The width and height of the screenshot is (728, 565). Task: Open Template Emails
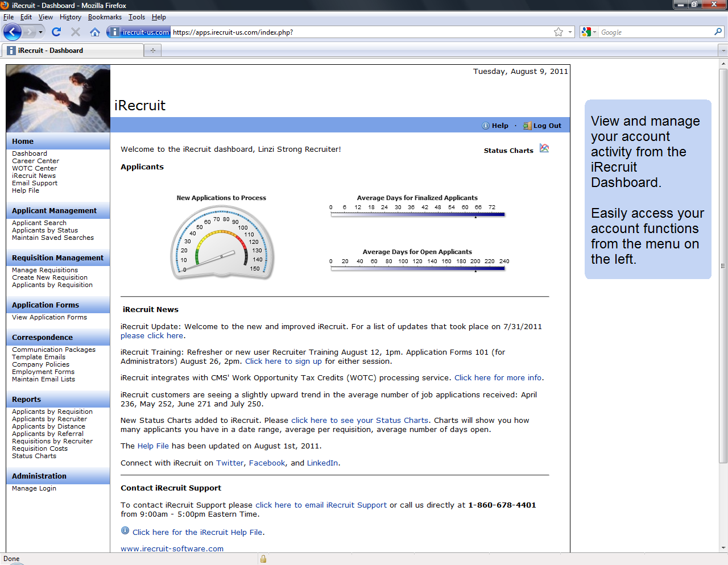39,357
